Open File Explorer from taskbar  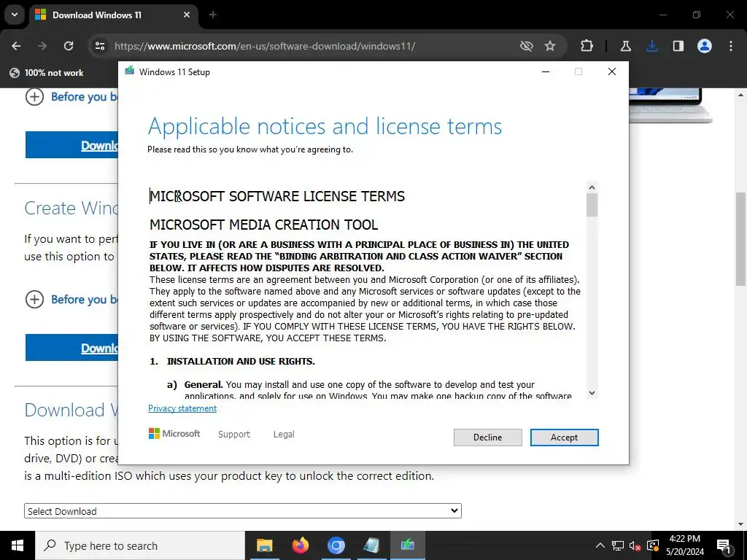pos(264,545)
